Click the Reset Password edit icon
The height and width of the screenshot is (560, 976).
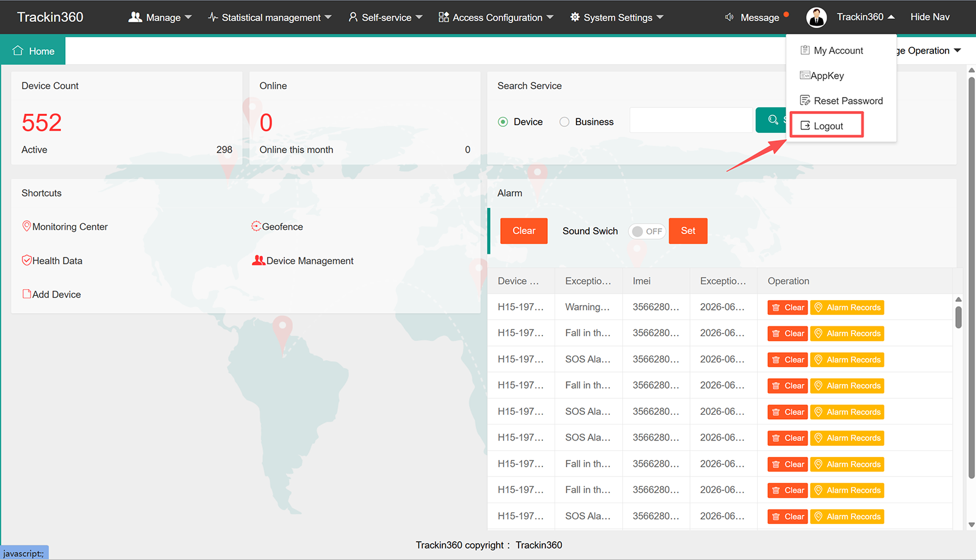[805, 100]
